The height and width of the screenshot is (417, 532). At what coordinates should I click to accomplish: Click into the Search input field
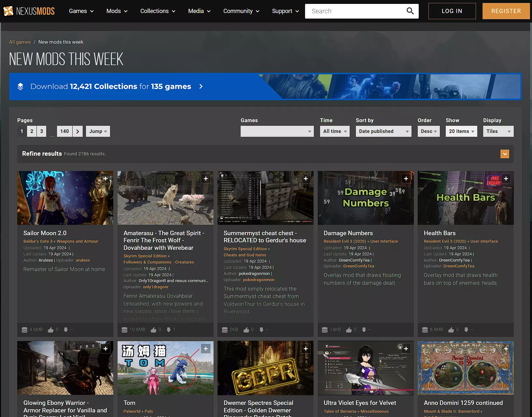click(355, 11)
